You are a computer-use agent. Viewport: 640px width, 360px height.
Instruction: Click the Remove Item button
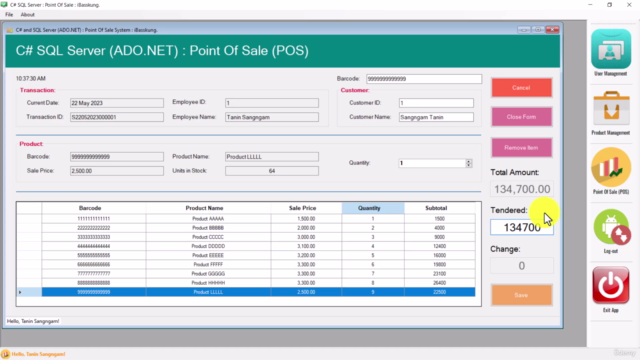point(521,148)
